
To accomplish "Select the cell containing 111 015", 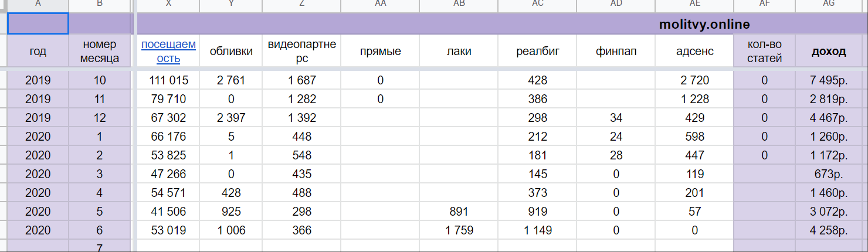I will tap(168, 80).
